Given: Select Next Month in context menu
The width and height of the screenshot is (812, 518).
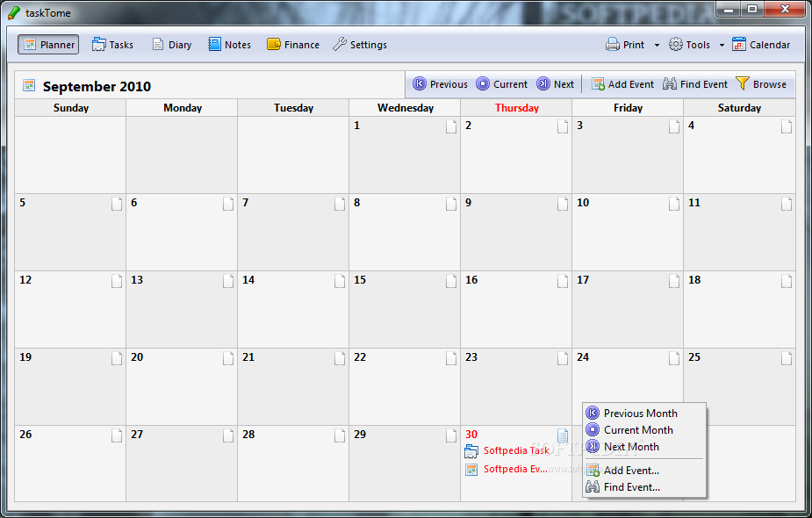Looking at the screenshot, I should pyautogui.click(x=644, y=446).
